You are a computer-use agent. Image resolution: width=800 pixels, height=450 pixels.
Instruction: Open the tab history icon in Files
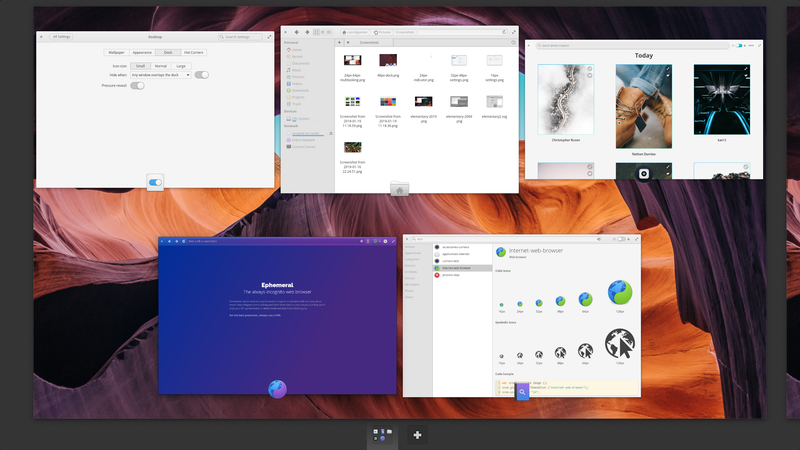[513, 43]
